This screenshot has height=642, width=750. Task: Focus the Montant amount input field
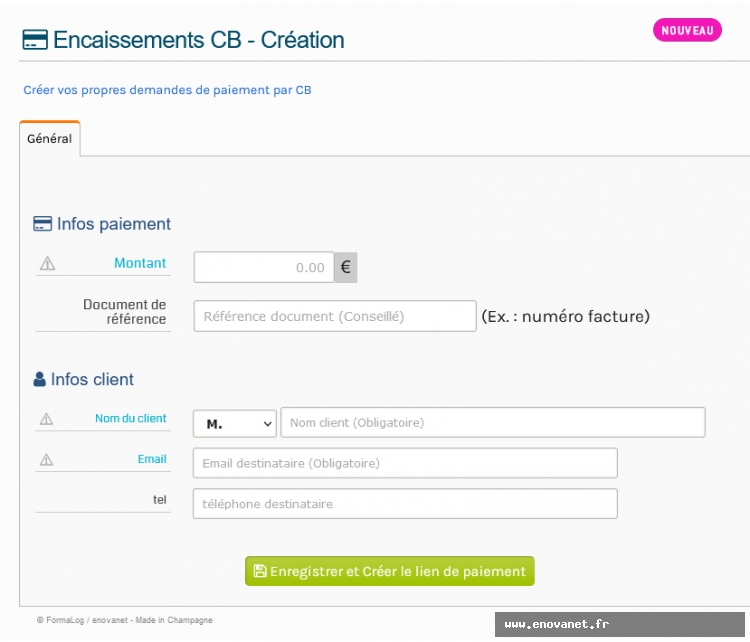(x=264, y=267)
